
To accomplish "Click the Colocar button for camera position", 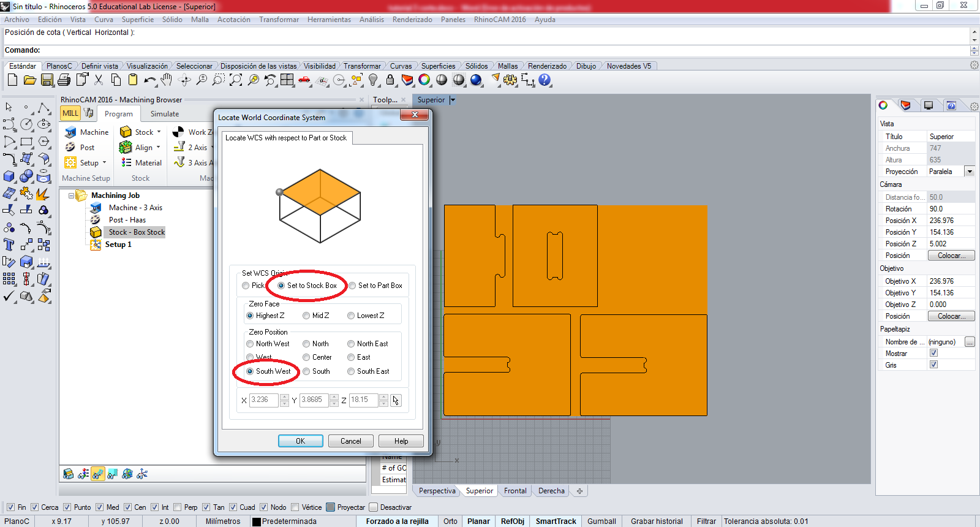I will (x=951, y=256).
